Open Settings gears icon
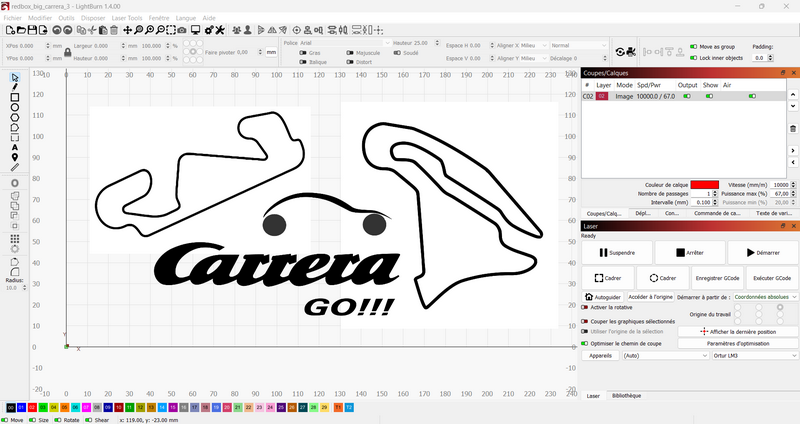This screenshot has width=800, height=424. tap(209, 31)
